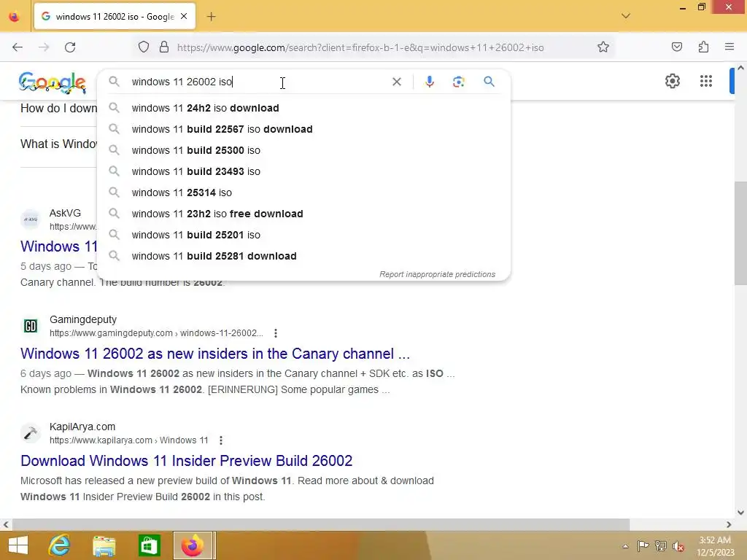Start voice search microphone icon
The image size is (747, 560).
[429, 82]
